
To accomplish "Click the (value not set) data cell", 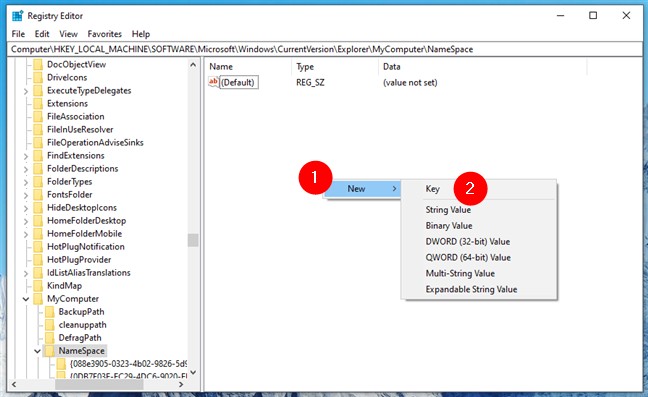I will point(410,82).
